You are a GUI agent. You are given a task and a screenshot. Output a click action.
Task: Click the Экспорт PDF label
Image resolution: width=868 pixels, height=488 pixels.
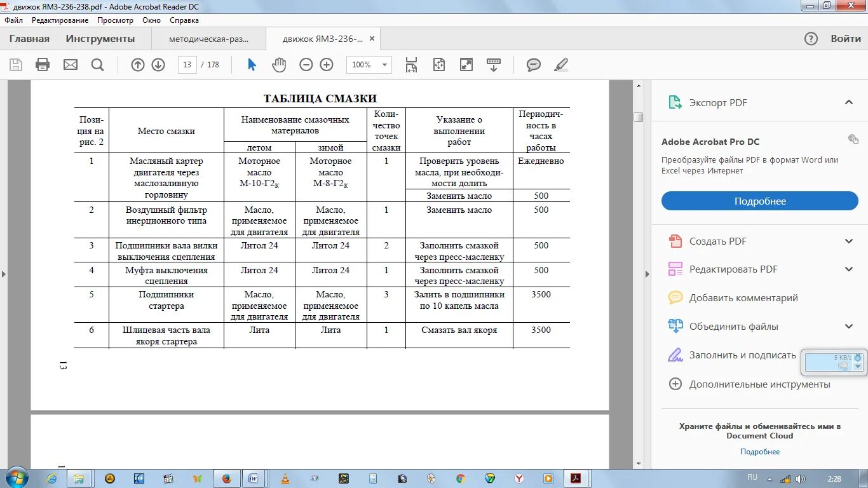click(x=718, y=102)
